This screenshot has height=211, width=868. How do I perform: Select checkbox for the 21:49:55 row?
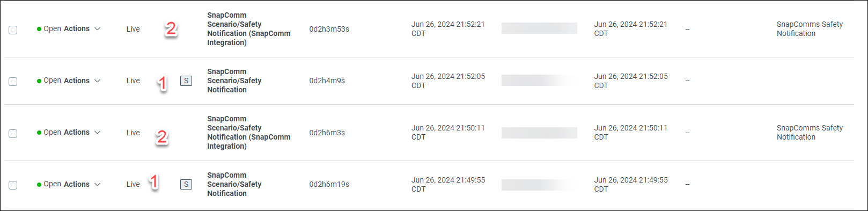coord(13,185)
